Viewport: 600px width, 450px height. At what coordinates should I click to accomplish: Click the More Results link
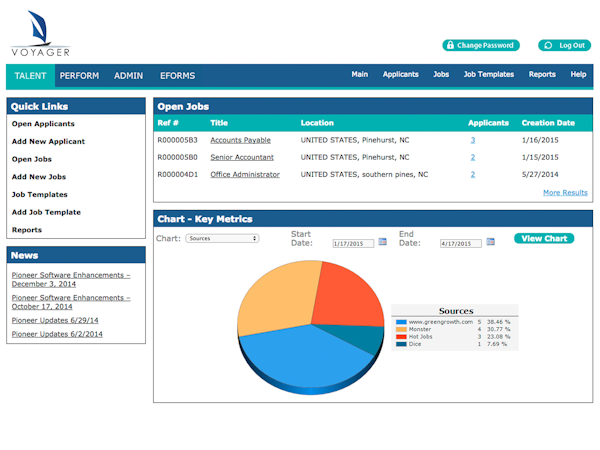[x=565, y=192]
